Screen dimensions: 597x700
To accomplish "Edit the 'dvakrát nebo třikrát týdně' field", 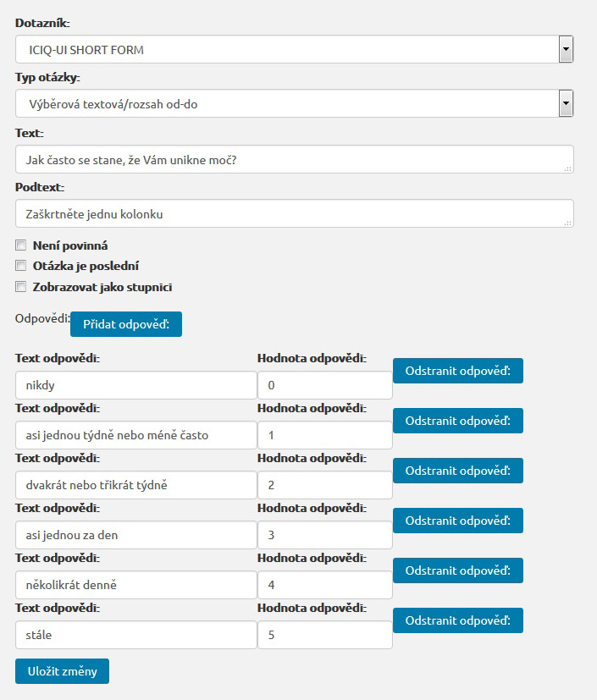I will coord(135,485).
